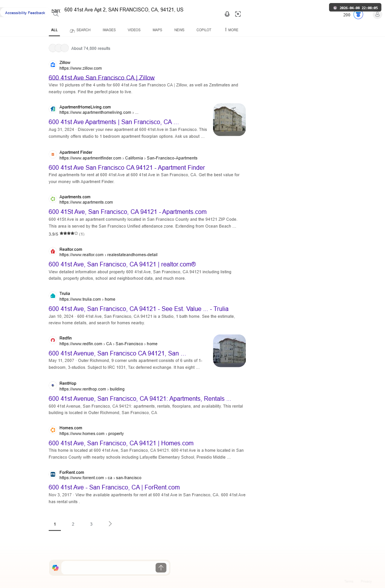
Task: Focus the Copilot chat input box
Action: coord(108,568)
